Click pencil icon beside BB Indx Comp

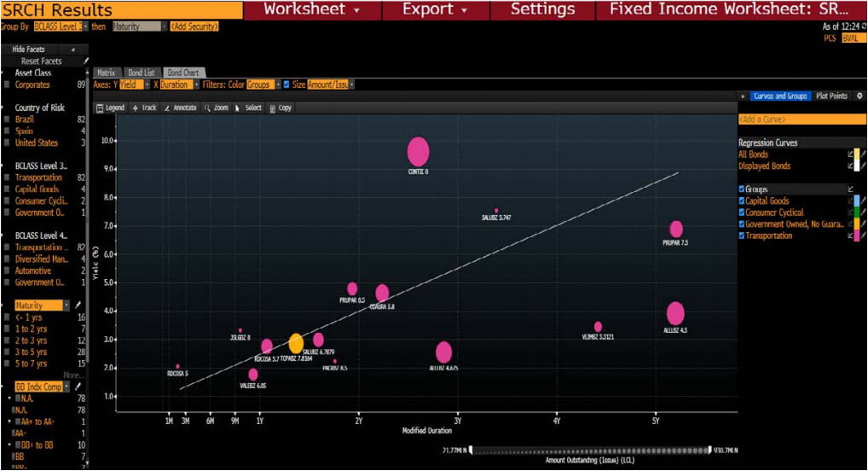tap(78, 387)
